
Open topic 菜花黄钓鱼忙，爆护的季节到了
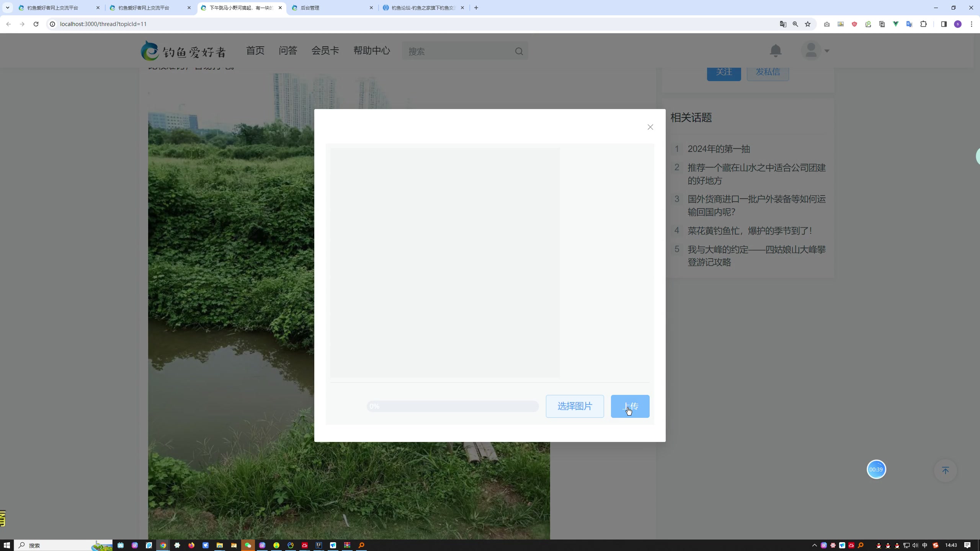pos(750,231)
